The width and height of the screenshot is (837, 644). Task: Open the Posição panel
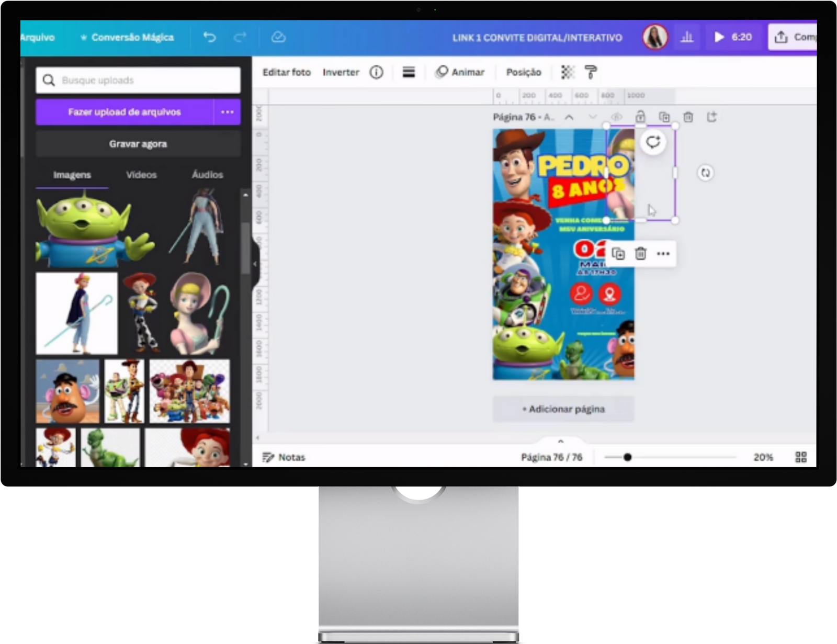point(524,72)
